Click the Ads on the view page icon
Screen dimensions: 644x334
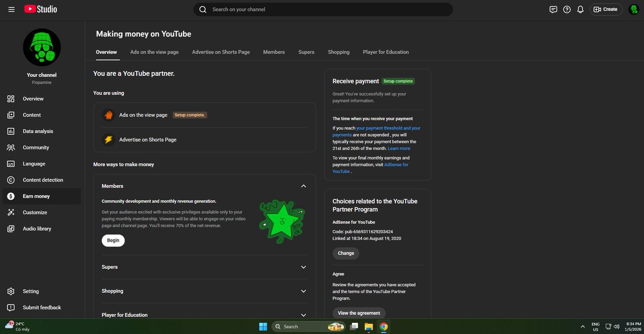pyautogui.click(x=108, y=115)
